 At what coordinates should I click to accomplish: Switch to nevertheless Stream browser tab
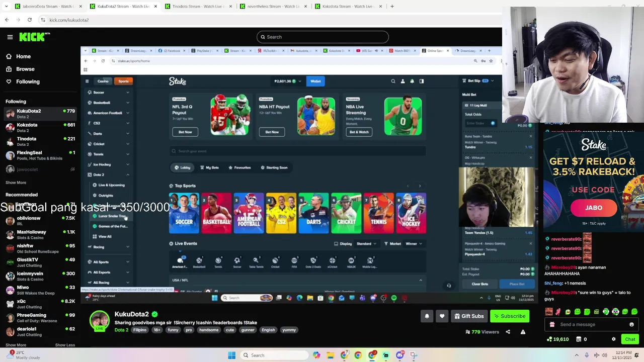pyautogui.click(x=274, y=7)
